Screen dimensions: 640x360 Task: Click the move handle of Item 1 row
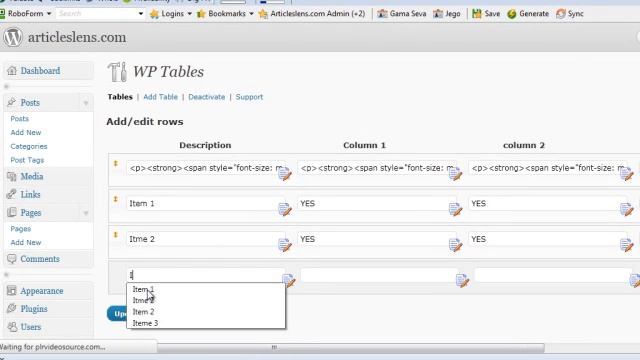pyautogui.click(x=116, y=199)
